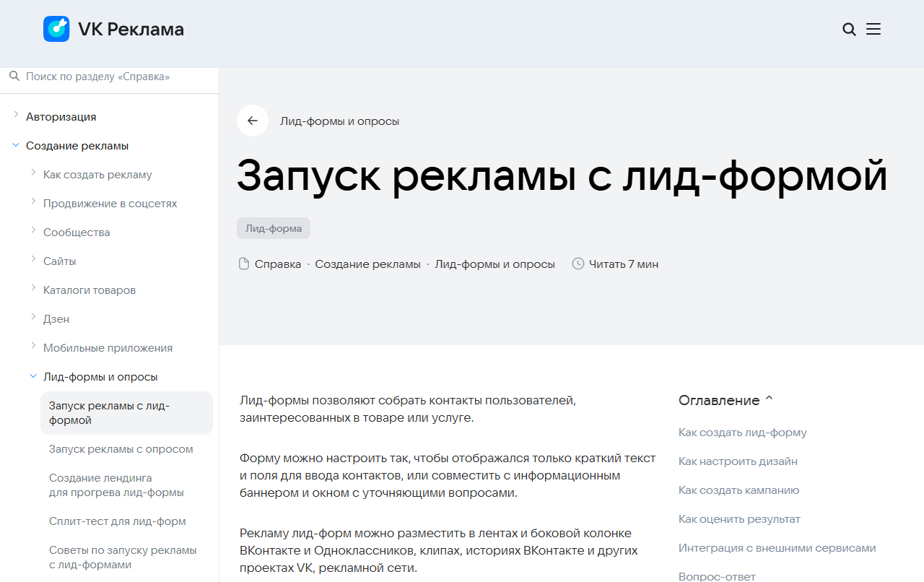Expand the Дзен chevron
The image size is (924, 582).
[x=33, y=317]
